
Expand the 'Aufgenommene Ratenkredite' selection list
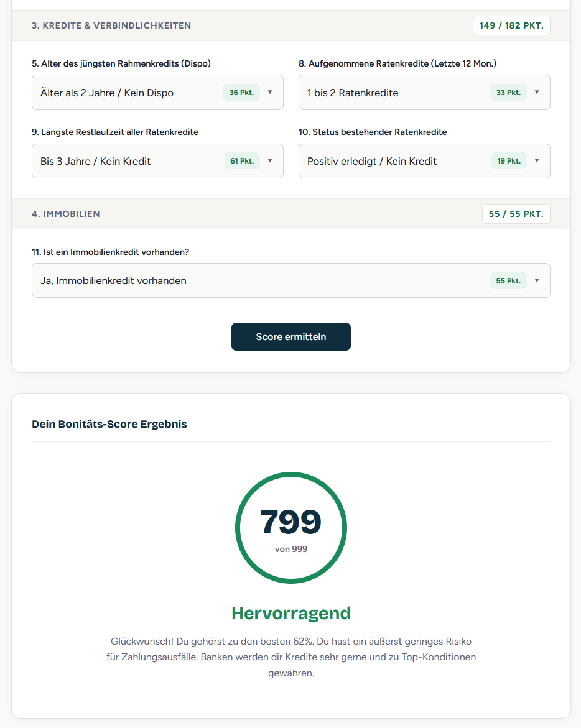[x=424, y=92]
